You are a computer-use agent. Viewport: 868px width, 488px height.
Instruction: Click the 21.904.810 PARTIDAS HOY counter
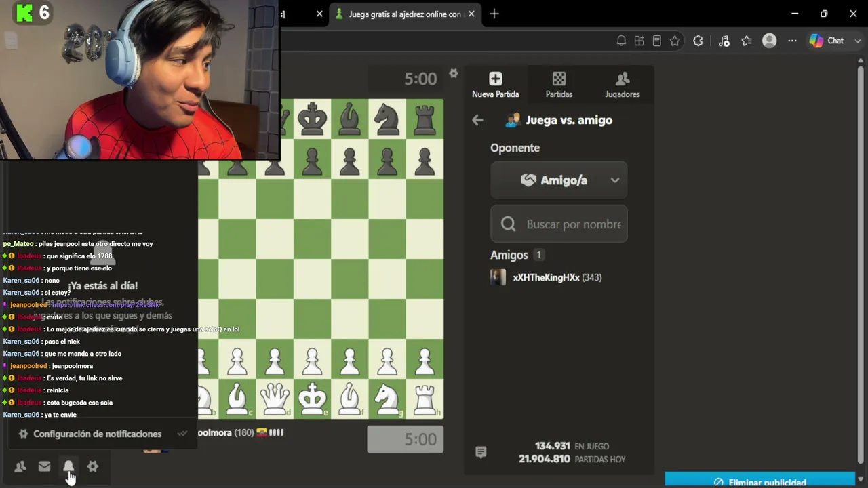pos(572,459)
